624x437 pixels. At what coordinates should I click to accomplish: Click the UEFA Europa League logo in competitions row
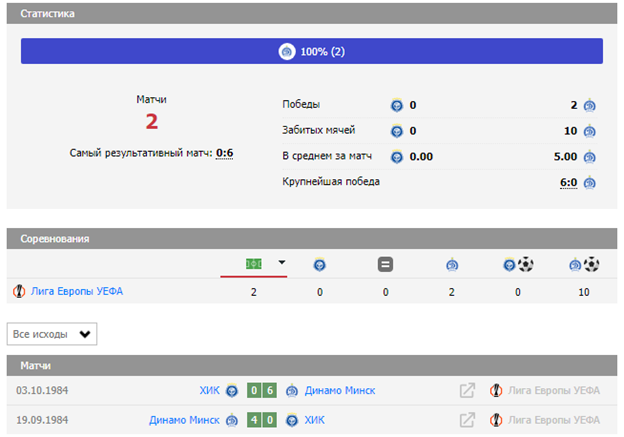(18, 292)
